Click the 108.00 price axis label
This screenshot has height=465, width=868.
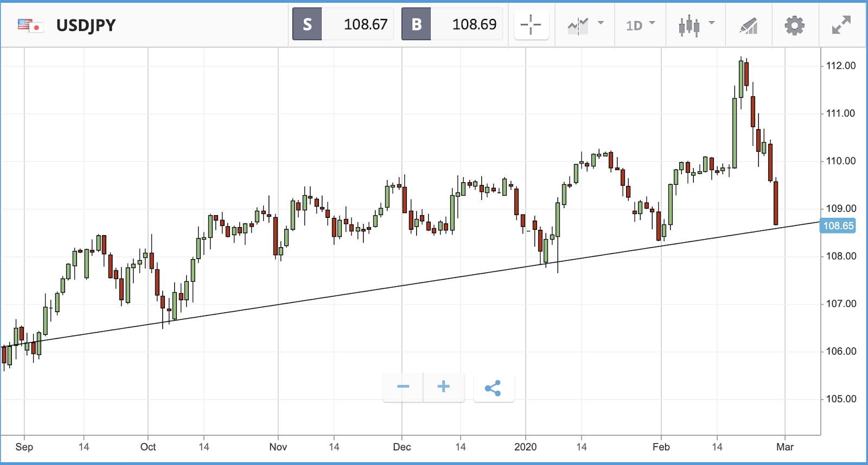(840, 256)
